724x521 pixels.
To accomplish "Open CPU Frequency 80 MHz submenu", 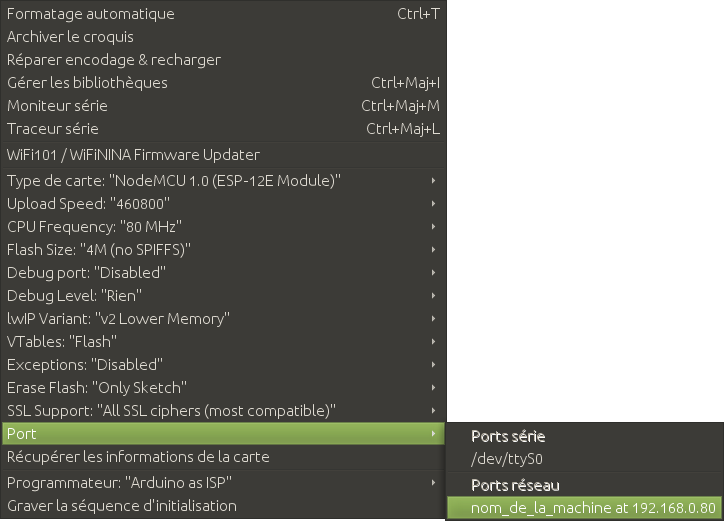I will click(94, 227).
